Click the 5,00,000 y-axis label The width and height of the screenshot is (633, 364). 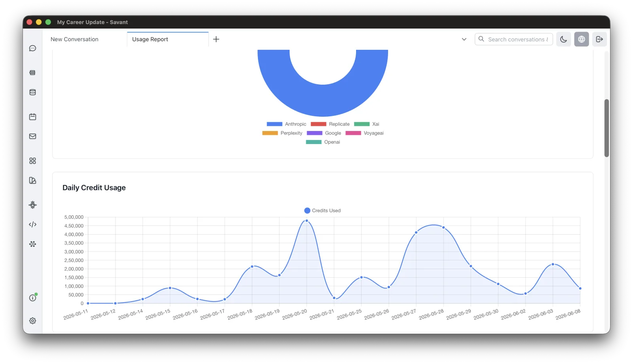pos(74,217)
